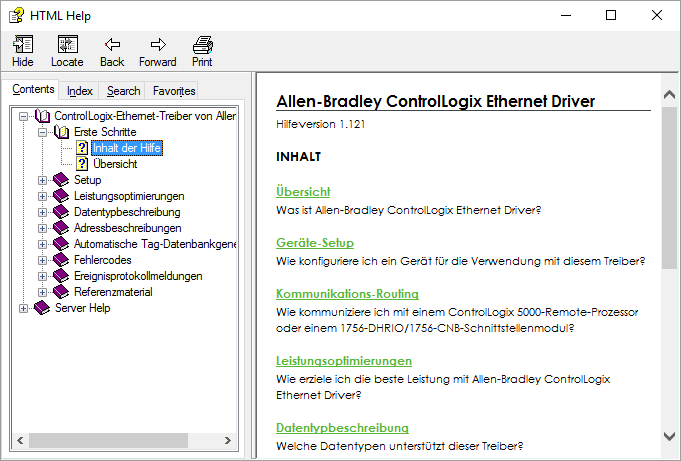Screen dimensions: 681x461
Task: Click the HTML Help title bar icon
Action: 17,16
